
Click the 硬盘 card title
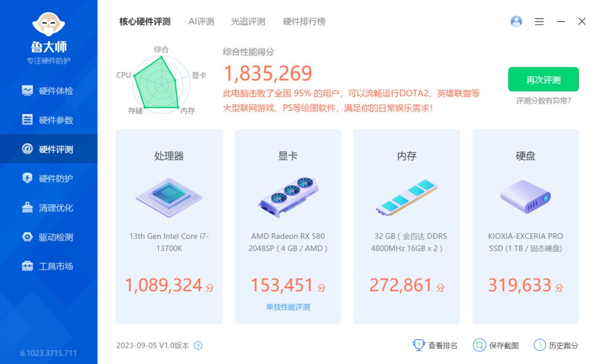point(525,156)
